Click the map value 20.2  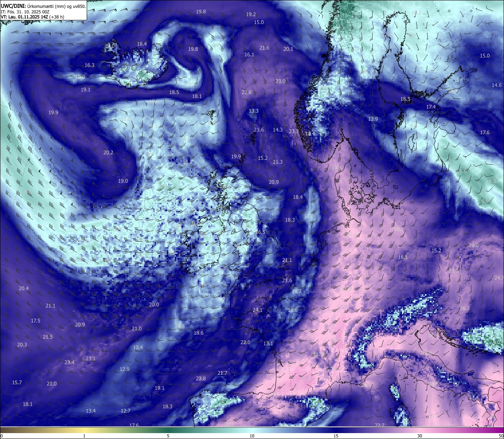[108, 152]
